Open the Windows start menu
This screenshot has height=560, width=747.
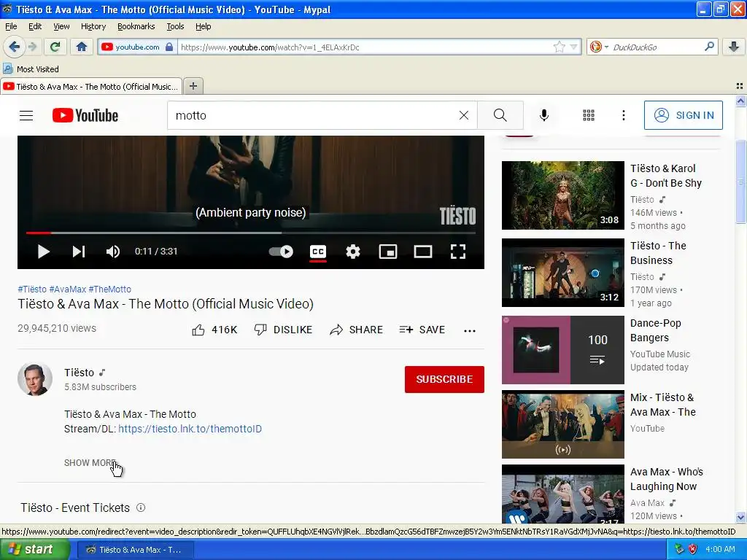tap(34, 550)
